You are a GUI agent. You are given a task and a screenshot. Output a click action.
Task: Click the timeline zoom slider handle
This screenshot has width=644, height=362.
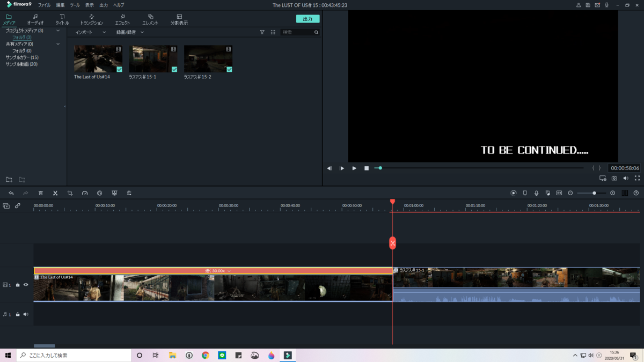coord(594,193)
